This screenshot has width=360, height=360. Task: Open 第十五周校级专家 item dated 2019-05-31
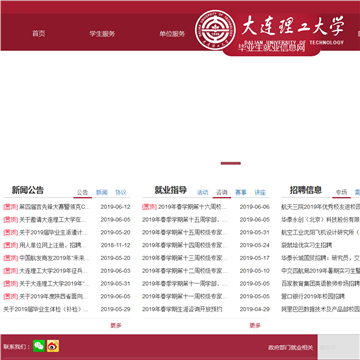[x=185, y=232]
